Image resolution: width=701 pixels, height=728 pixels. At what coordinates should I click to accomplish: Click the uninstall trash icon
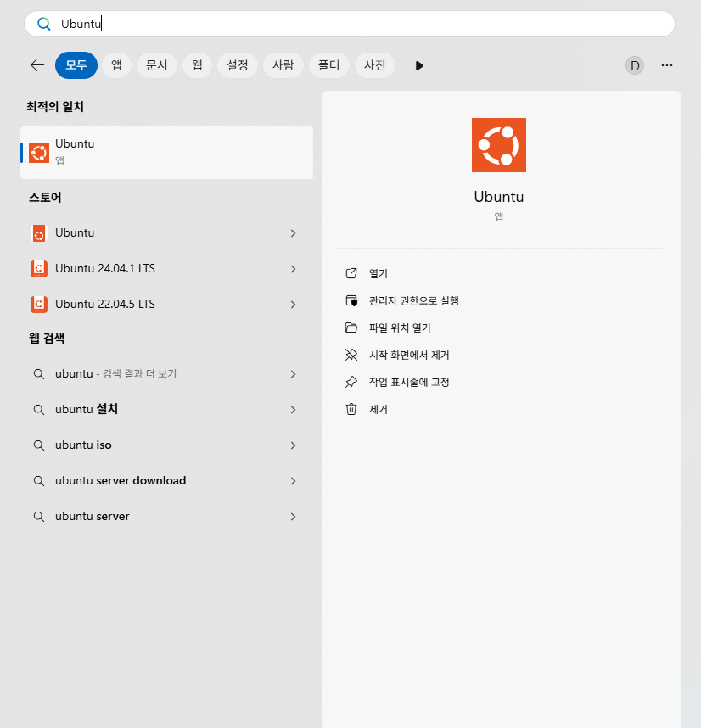(352, 409)
